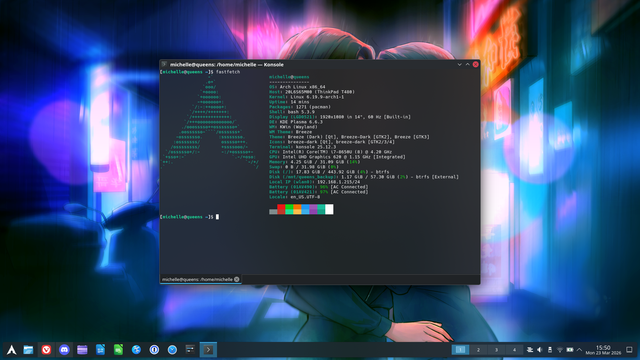This screenshot has height=360, width=640.
Task: Activate the Konsole icon in the taskbar
Action: click(x=208, y=350)
